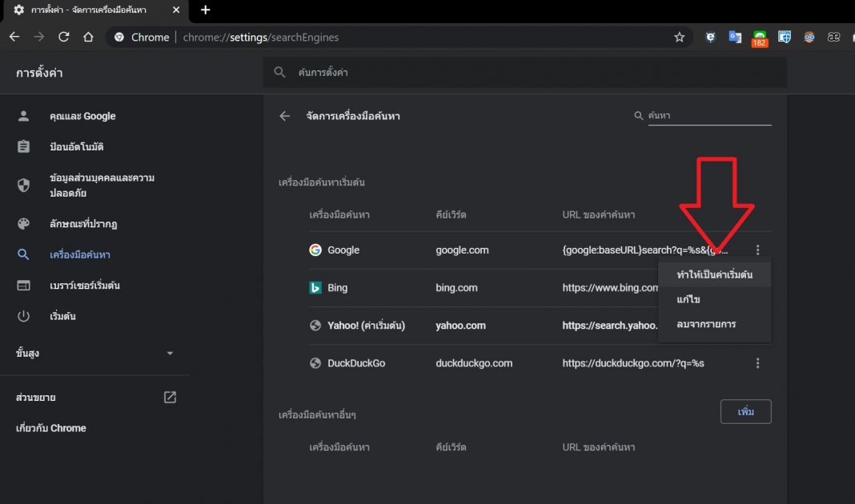Click the address bar URL chrome://settings/searchEngines
The image size is (855, 504).
point(261,37)
